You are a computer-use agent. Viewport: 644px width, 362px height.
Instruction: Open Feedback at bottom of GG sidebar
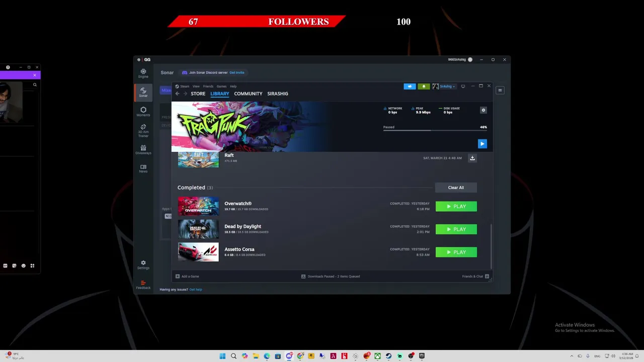pos(143,285)
